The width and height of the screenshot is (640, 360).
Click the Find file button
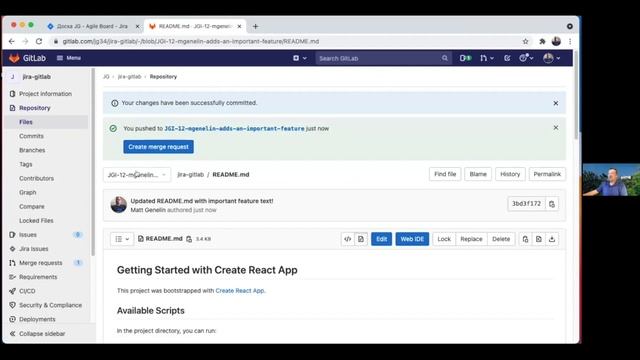pyautogui.click(x=445, y=174)
